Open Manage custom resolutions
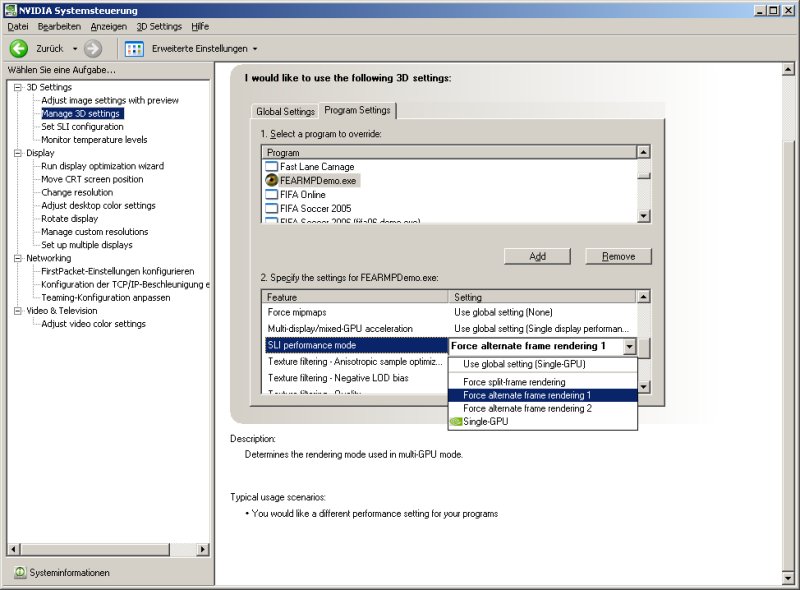Screen dimensions: 800x590 pos(94,232)
